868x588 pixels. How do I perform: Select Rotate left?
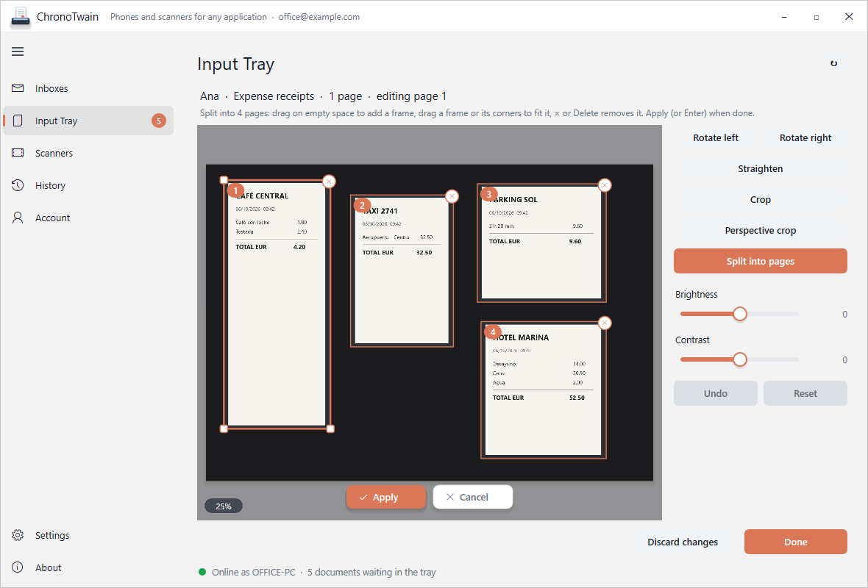click(715, 137)
